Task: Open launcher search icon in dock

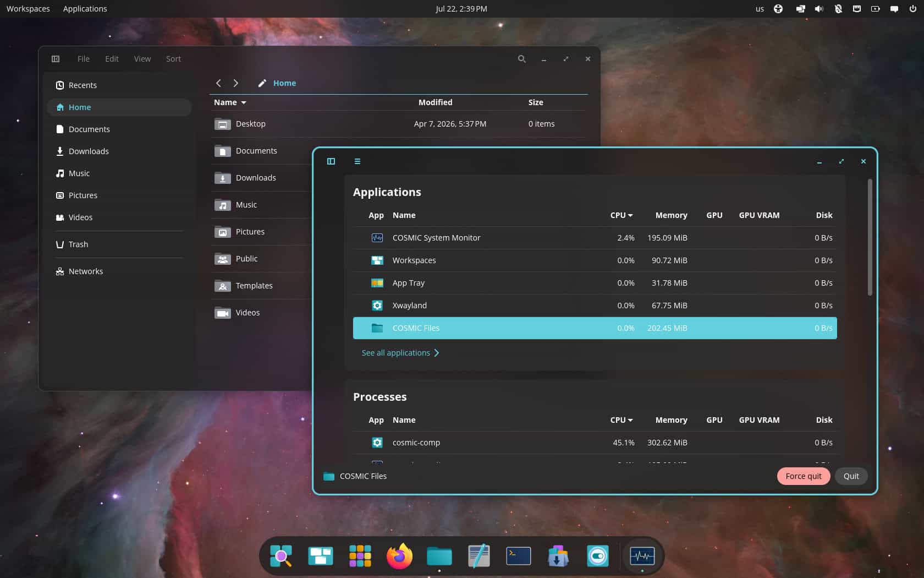Action: (281, 556)
